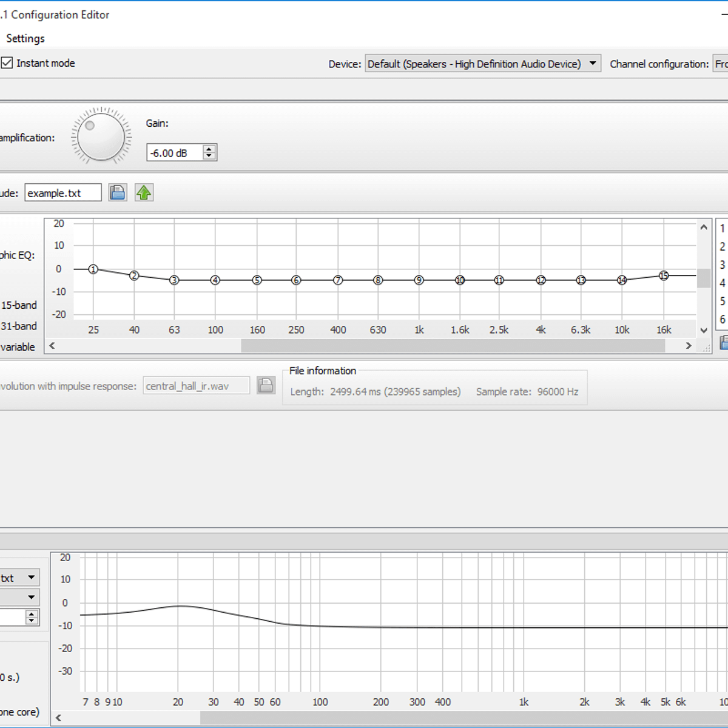Image resolution: width=728 pixels, height=728 pixels.
Task: Click the preamplification gain dial
Action: (x=101, y=136)
